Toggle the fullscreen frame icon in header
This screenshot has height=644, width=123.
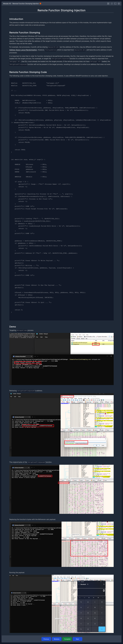pyautogui.click(x=108, y=3)
